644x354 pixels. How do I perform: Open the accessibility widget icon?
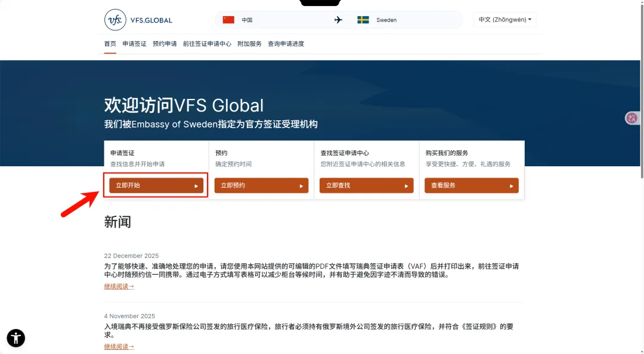(x=16, y=339)
